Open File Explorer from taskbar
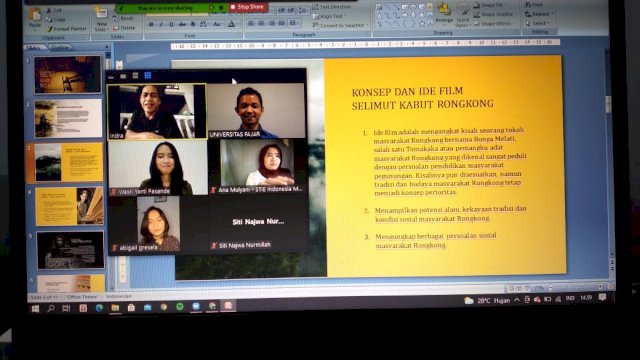The width and height of the screenshot is (640, 360). [x=115, y=308]
